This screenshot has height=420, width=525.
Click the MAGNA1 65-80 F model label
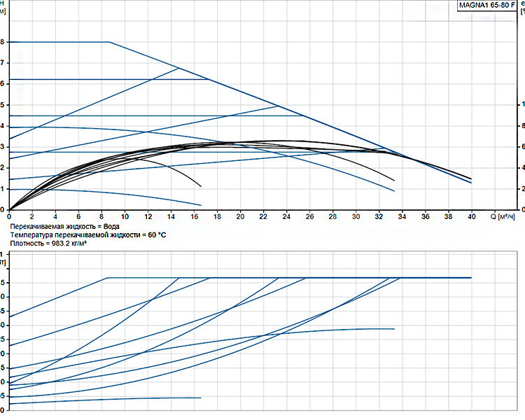tap(487, 6)
